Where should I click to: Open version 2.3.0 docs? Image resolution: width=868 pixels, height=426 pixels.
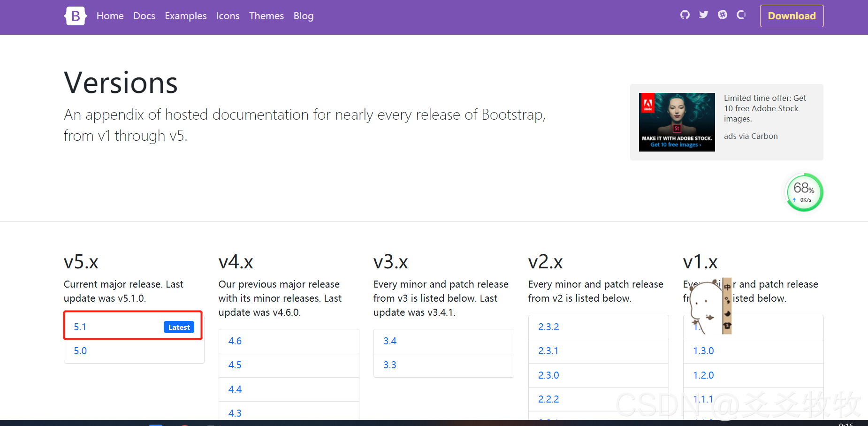click(598, 375)
